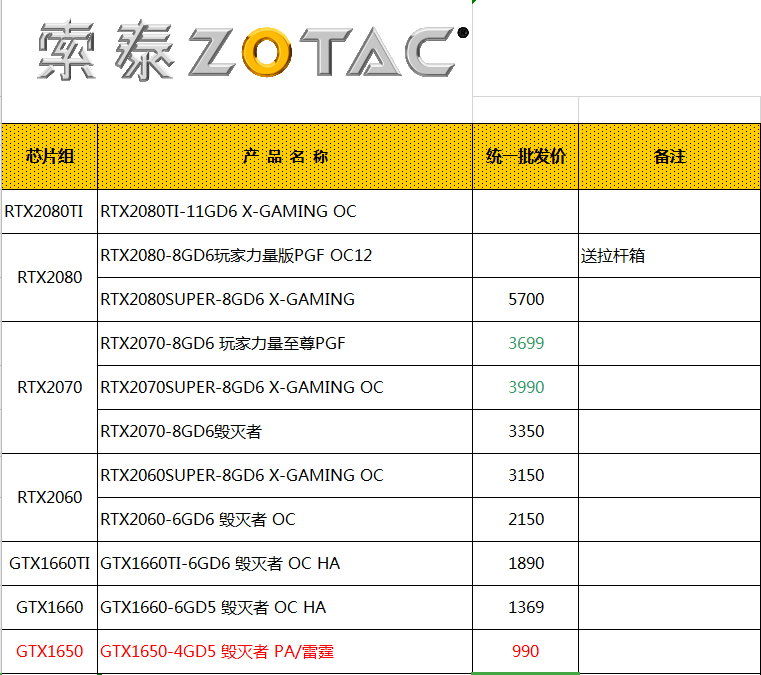Select the red GTX1650 chipset cell
The image size is (761, 675).
click(x=50, y=651)
